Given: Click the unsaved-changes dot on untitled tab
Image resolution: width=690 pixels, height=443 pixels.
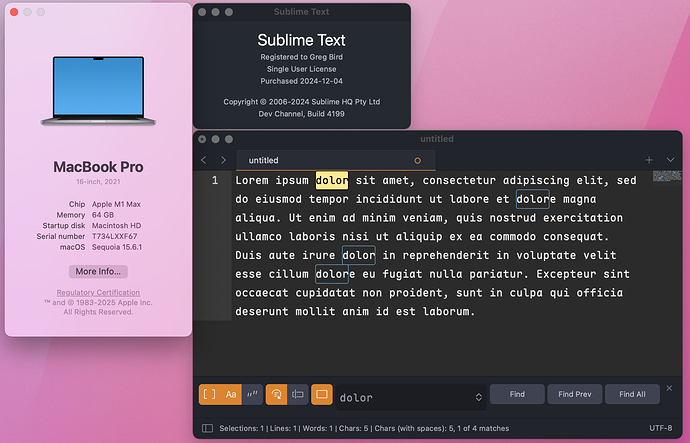Looking at the screenshot, I should coord(418,160).
